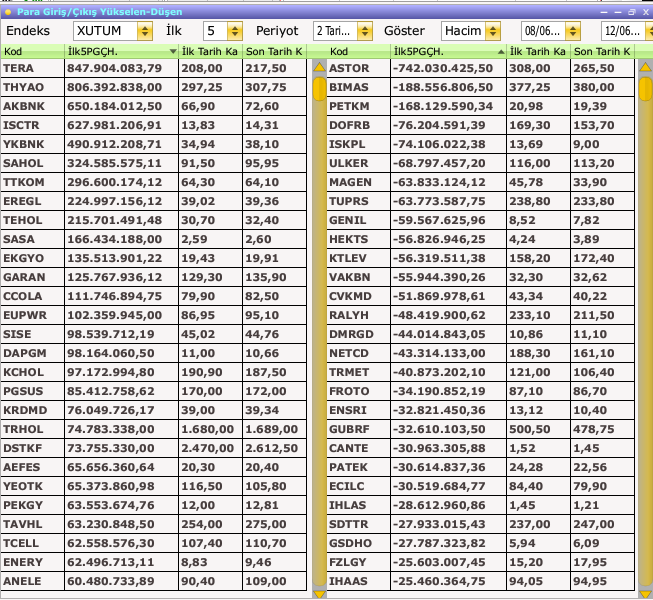Click left table scrollbar down arrow

(x=319, y=594)
